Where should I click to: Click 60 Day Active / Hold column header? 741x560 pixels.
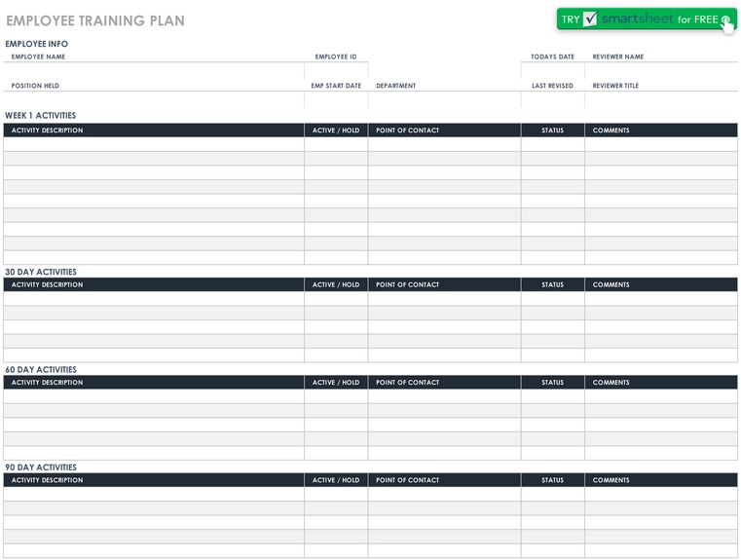tap(336, 383)
